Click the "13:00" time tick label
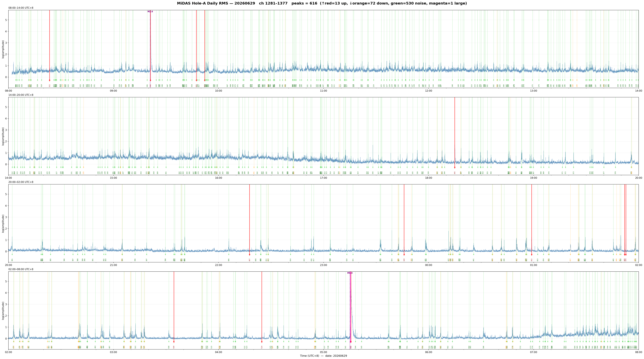 tap(534, 91)
